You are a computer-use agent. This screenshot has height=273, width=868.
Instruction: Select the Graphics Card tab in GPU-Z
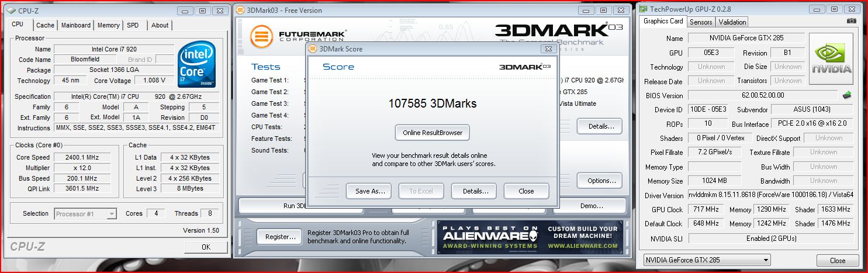click(663, 21)
